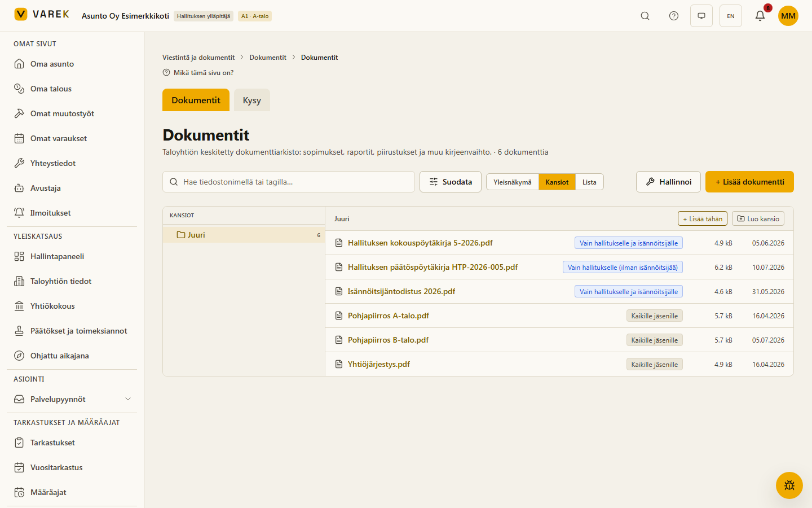812x508 pixels.
Task: Click Lisää dokumentti button
Action: pyautogui.click(x=749, y=182)
